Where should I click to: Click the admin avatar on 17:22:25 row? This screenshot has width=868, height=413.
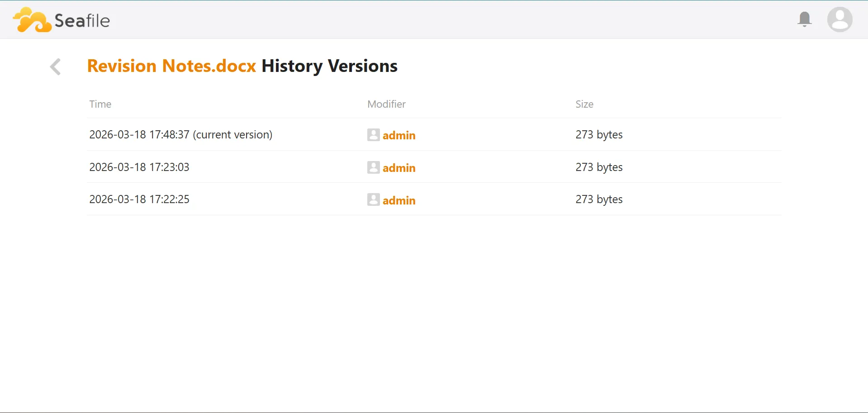pos(373,199)
